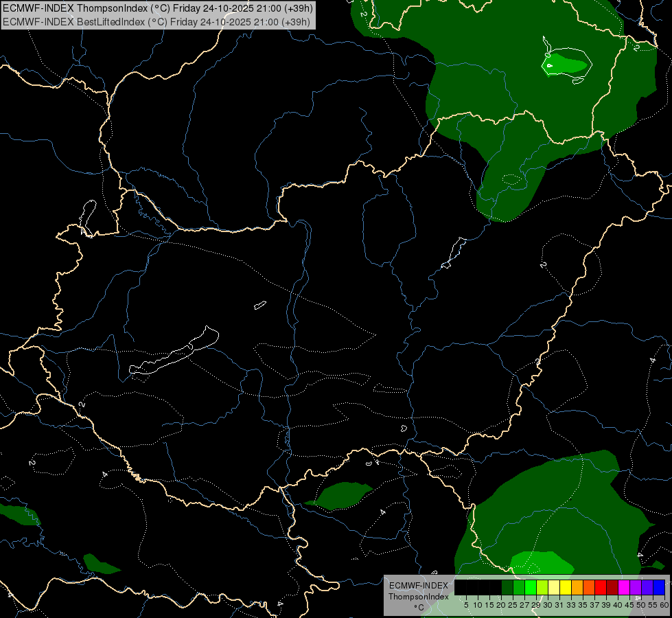
Task: Click legend tick value "45"
Action: coord(629,605)
